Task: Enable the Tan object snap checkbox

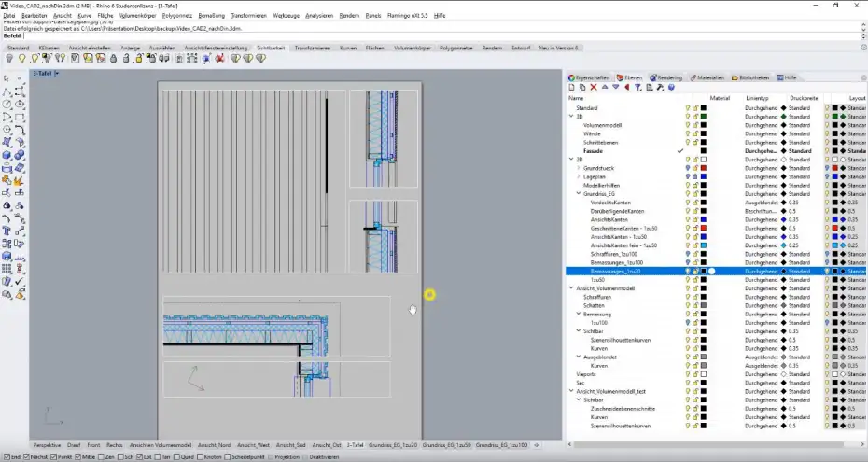Action: point(159,457)
